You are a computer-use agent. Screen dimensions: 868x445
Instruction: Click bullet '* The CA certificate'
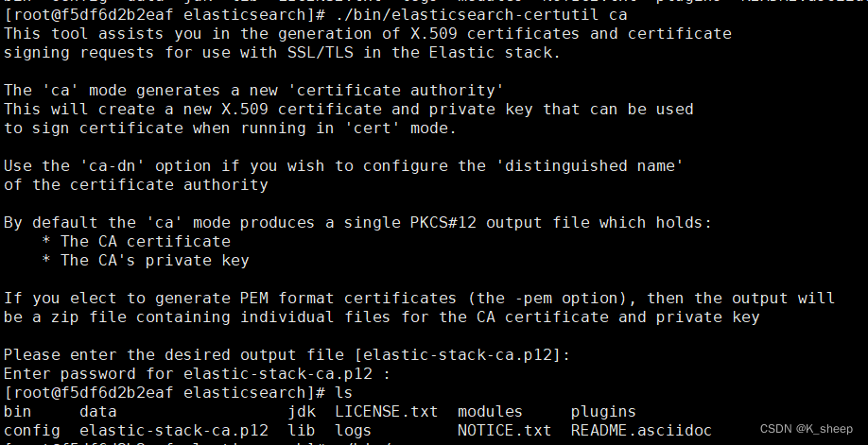coord(136,241)
